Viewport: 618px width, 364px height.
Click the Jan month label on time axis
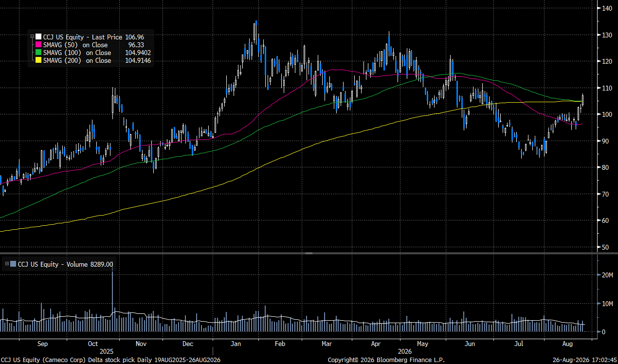click(236, 344)
